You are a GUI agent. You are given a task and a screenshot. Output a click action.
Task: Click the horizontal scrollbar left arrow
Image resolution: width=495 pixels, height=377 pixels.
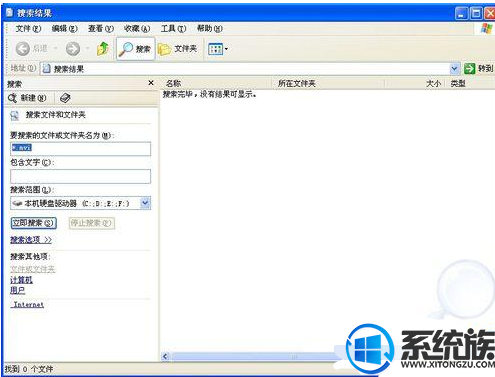click(x=165, y=357)
